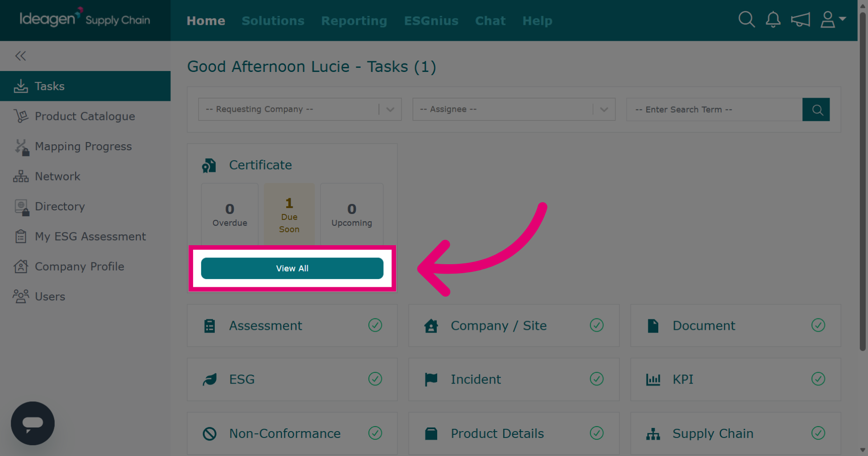Open the Incident card
Image resolution: width=868 pixels, height=456 pixels.
tap(514, 379)
